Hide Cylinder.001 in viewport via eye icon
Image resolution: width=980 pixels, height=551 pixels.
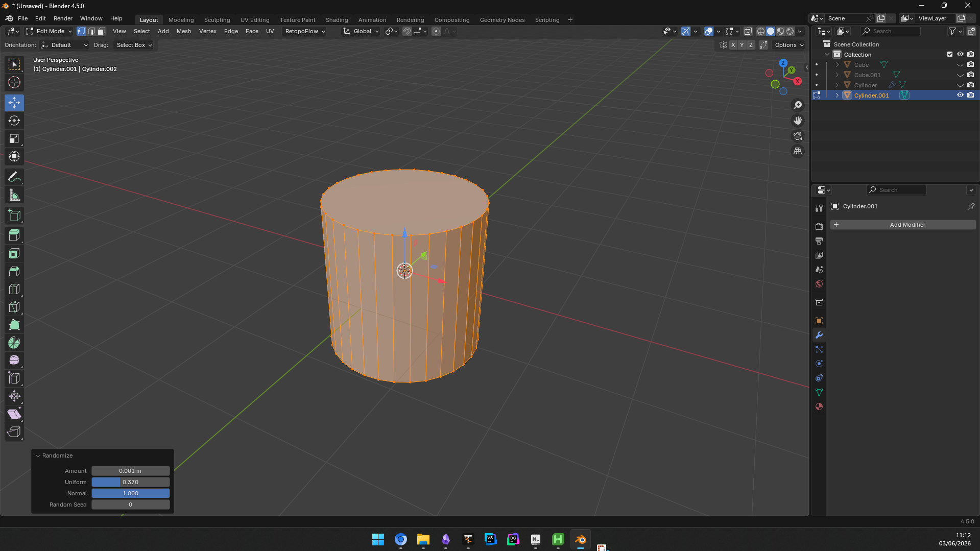click(960, 95)
